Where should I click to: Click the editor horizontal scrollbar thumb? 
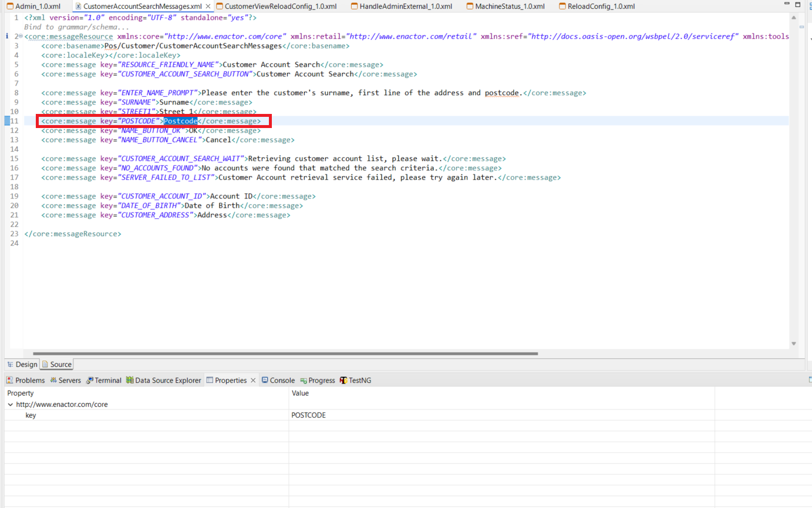point(285,354)
